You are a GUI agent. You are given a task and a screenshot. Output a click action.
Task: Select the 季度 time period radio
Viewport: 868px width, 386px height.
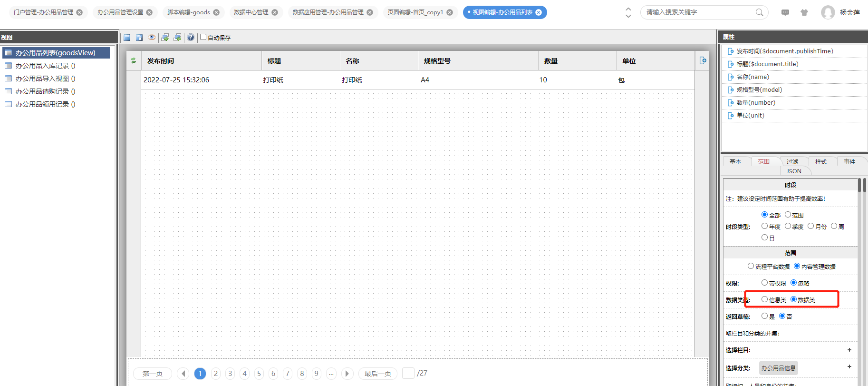[788, 226]
